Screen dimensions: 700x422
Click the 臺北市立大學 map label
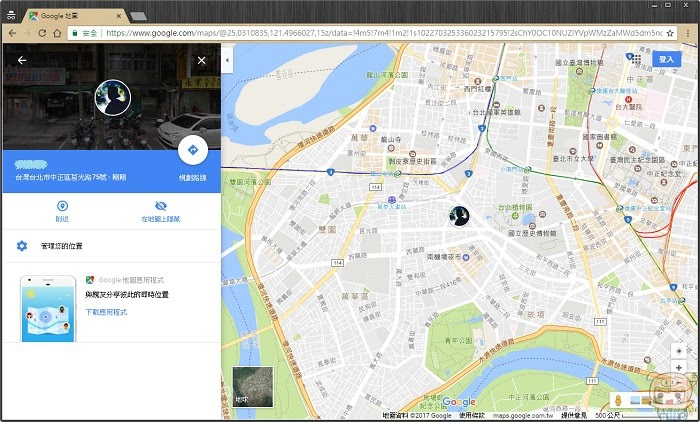coord(573,159)
